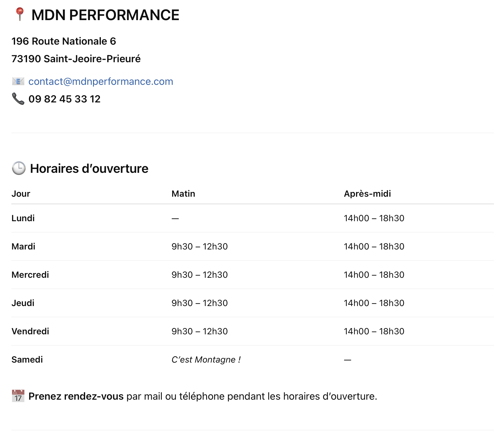Image resolution: width=504 pixels, height=438 pixels.
Task: Click the red pushpin icon beside MDN PERFORMANCE
Action: [x=19, y=14]
